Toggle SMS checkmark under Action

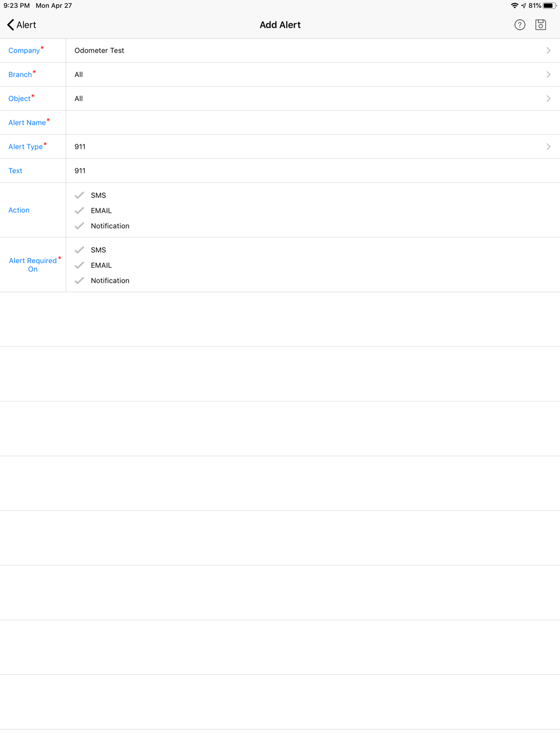80,195
